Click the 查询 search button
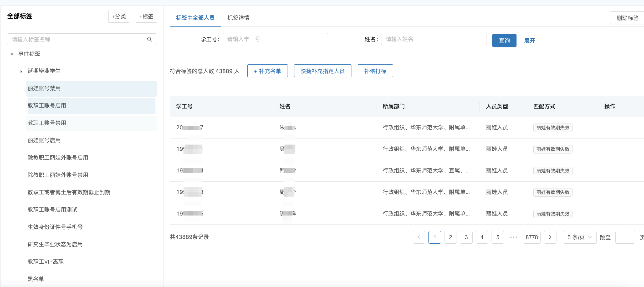Screen dimensions: 644x287 click(504, 40)
